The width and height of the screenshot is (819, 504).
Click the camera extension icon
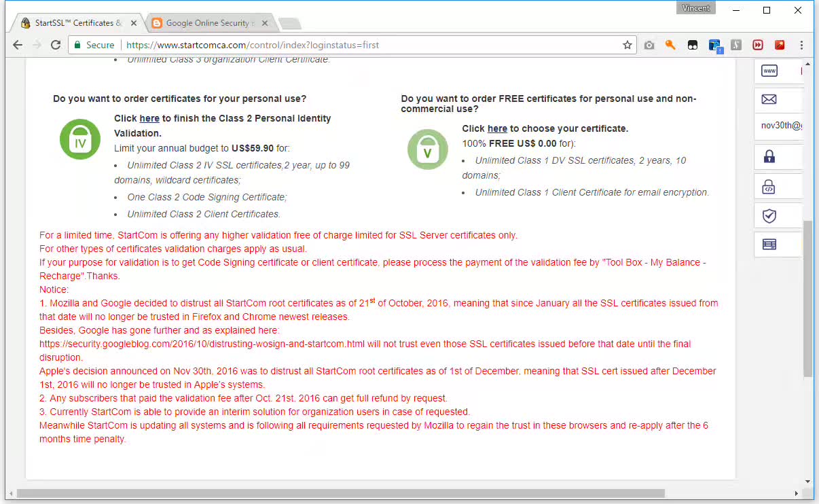(649, 45)
